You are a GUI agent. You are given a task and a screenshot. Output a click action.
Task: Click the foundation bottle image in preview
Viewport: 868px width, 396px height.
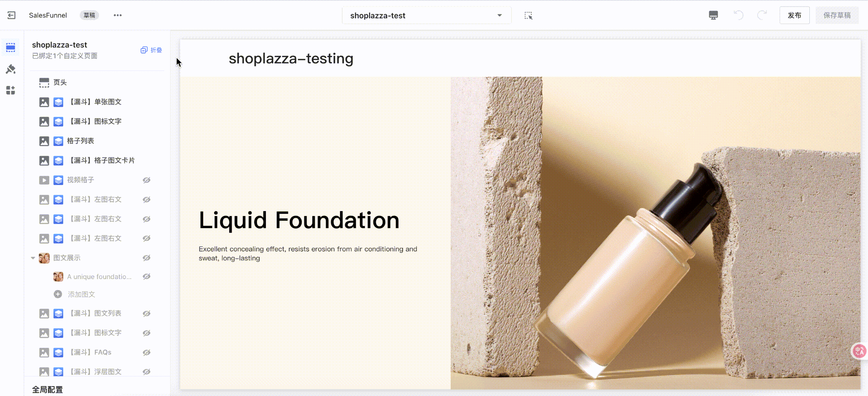[655, 233]
